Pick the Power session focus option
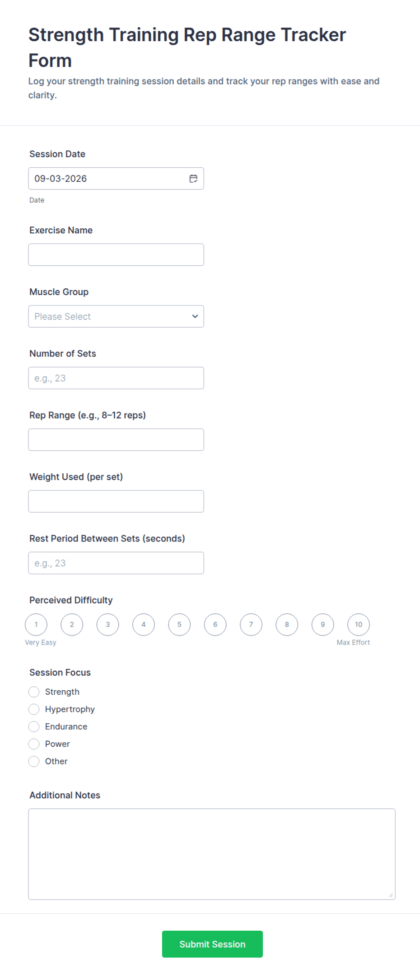Viewport: 420px width, 980px height. (x=34, y=744)
